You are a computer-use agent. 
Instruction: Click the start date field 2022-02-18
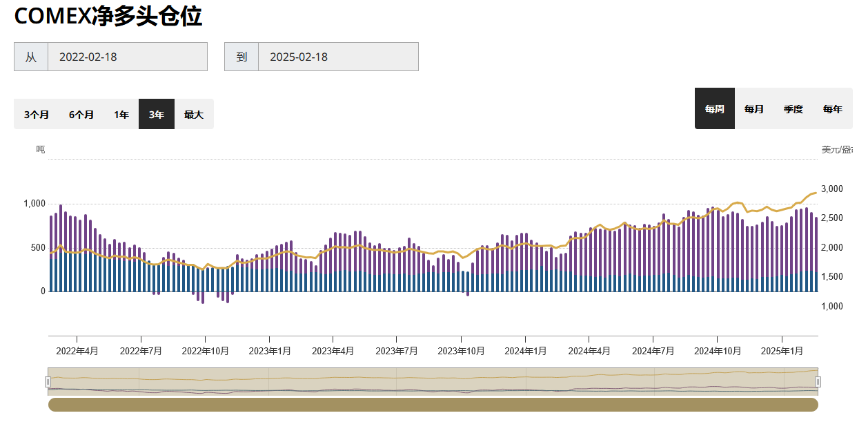point(127,57)
